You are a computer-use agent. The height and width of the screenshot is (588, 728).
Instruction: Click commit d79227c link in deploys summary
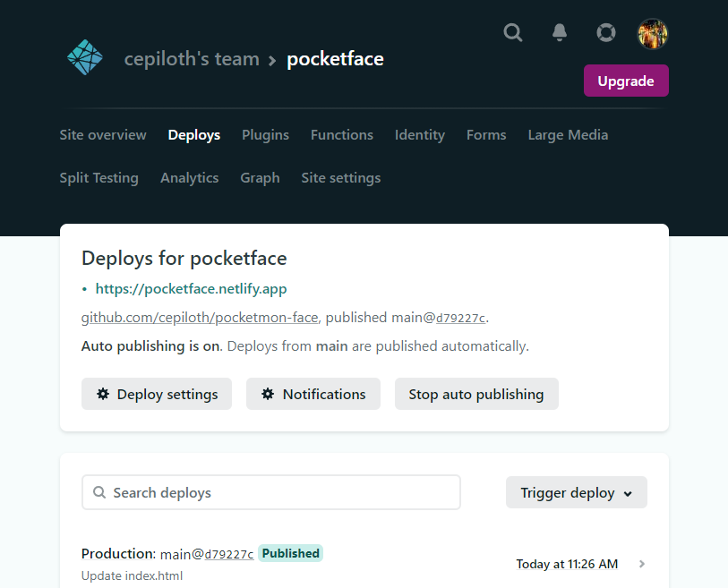click(x=460, y=319)
